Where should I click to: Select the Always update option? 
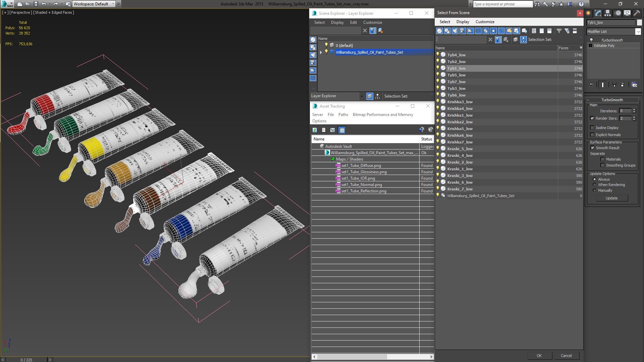[x=594, y=179]
